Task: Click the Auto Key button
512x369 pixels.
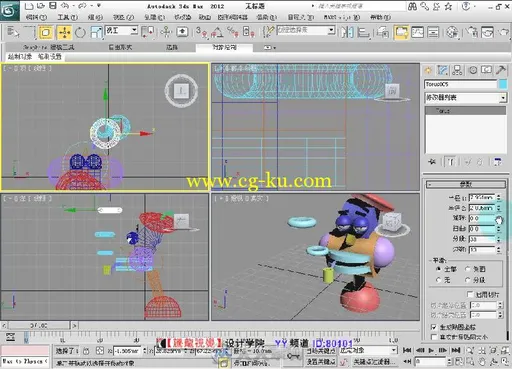Action: click(x=321, y=351)
